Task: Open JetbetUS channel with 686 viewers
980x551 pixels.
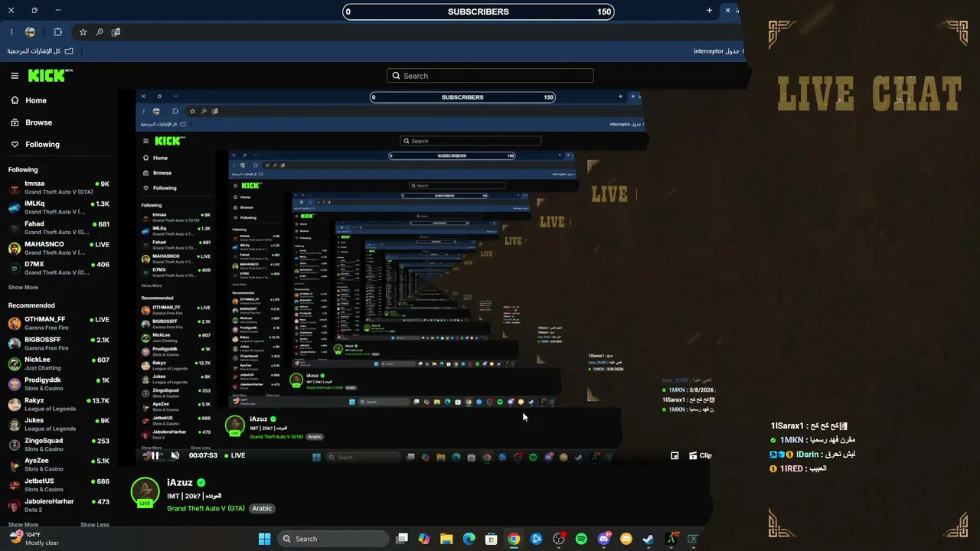Action: 59,485
